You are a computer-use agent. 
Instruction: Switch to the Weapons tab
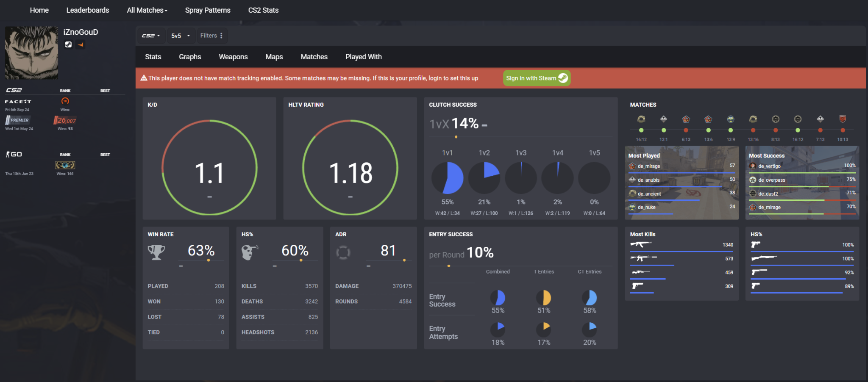point(233,57)
